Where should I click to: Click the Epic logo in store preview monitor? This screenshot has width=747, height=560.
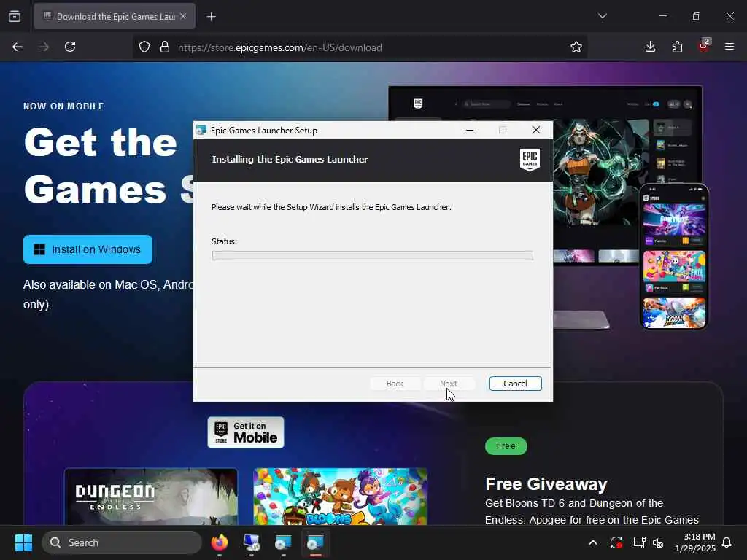418,104
